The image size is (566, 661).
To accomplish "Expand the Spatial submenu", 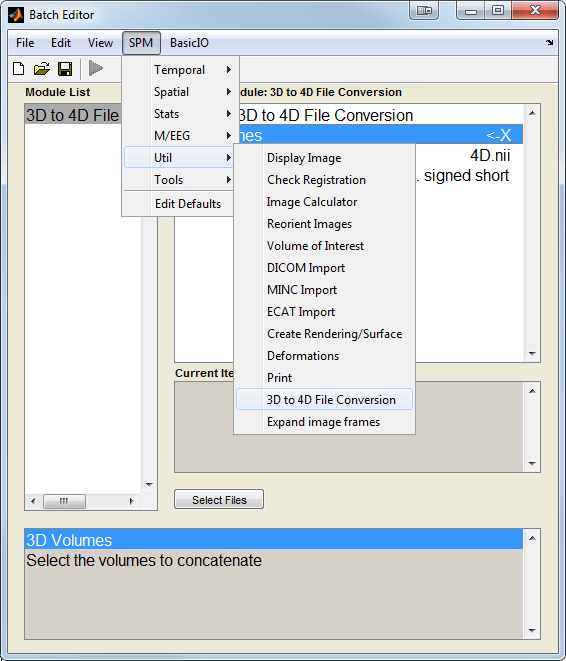I will click(179, 91).
